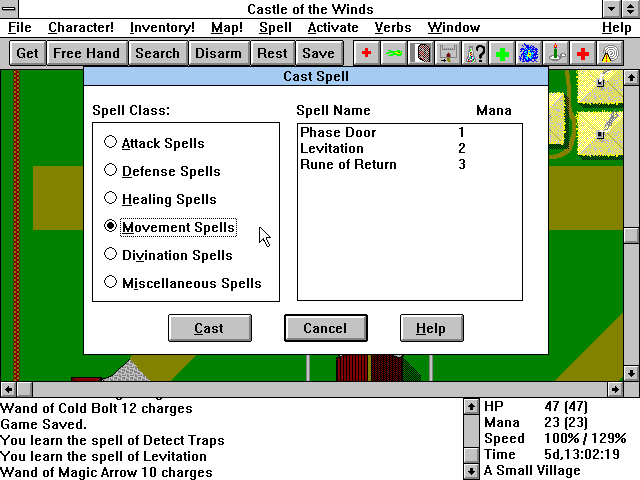
Task: Click map horizontal scrollbar right arrow
Action: (x=615, y=389)
